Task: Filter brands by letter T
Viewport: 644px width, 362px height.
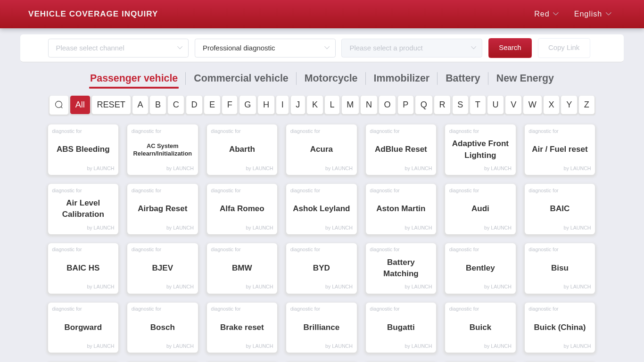Action: 478,105
